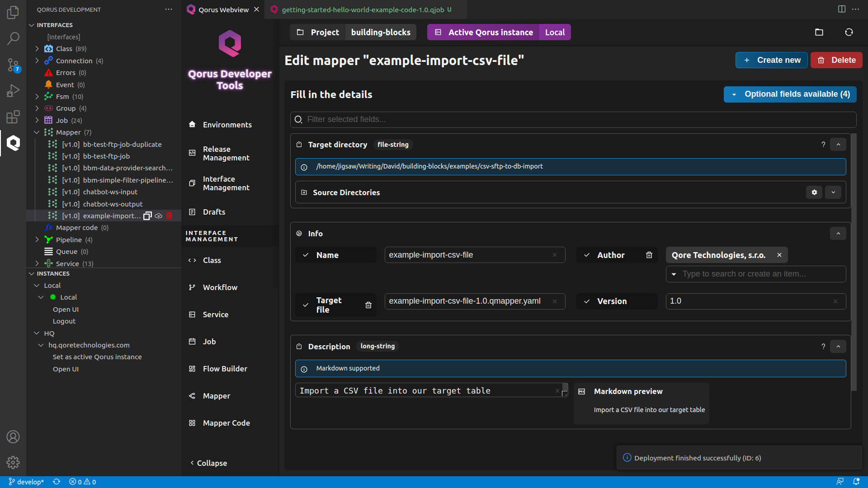Click the Target directory help question mark
This screenshot has width=868, height=488.
click(823, 145)
